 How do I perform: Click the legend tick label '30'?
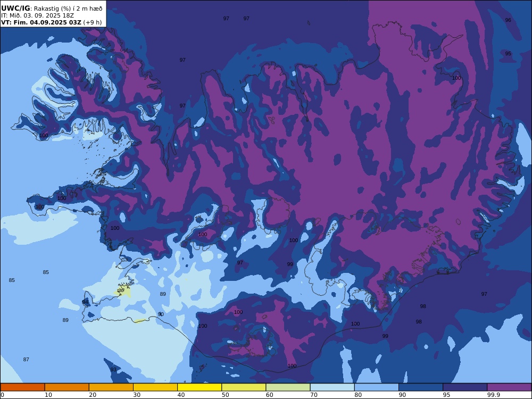click(x=137, y=395)
